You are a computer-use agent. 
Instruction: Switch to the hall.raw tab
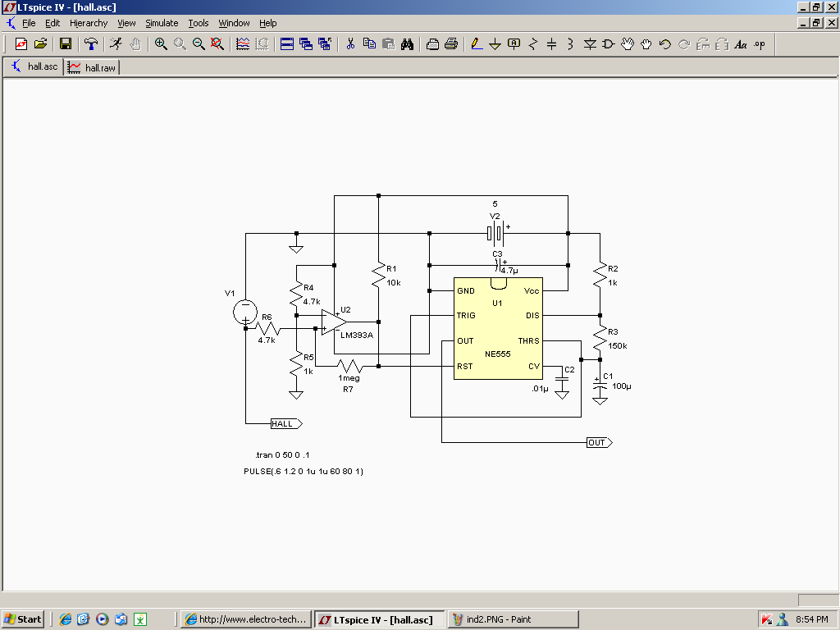tap(92, 67)
